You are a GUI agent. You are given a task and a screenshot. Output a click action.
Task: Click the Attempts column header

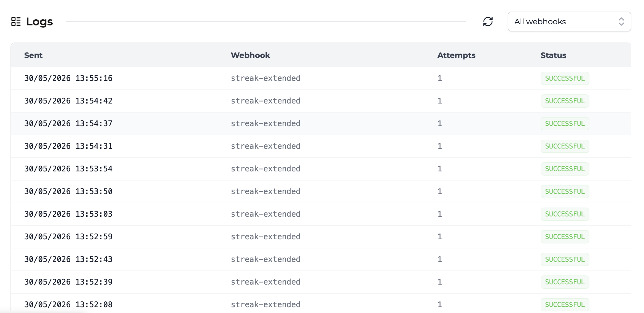point(456,55)
